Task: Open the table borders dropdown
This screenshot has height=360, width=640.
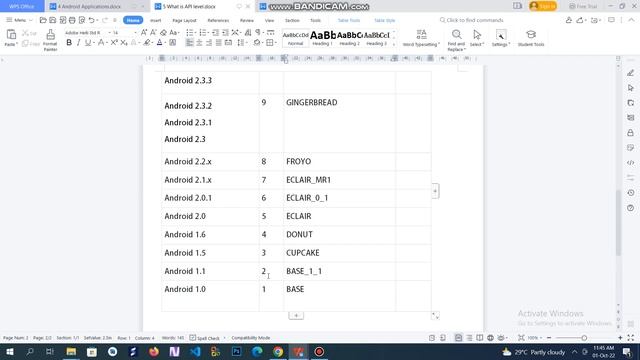Action: tap(276, 42)
